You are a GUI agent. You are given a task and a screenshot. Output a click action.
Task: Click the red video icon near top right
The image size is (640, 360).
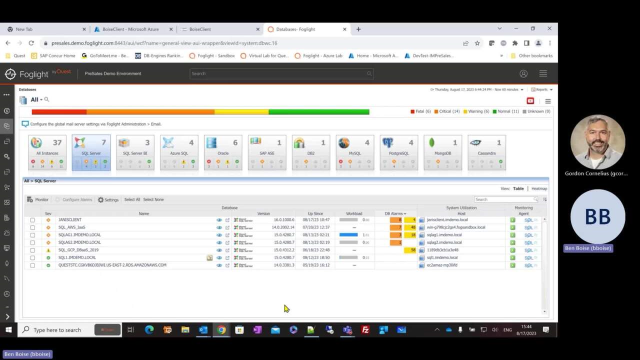pos(530,101)
